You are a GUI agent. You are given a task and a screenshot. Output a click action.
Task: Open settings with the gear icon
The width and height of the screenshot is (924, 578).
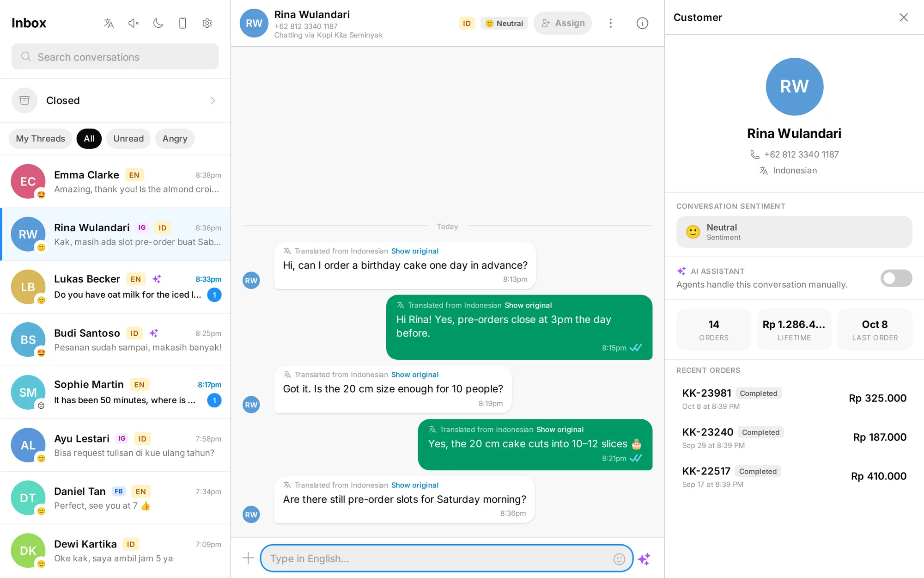207,23
